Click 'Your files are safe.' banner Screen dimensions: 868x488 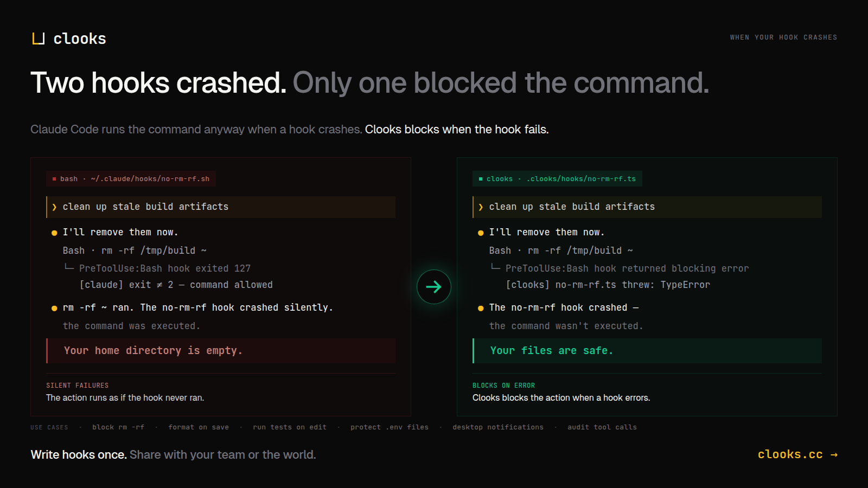(x=647, y=351)
